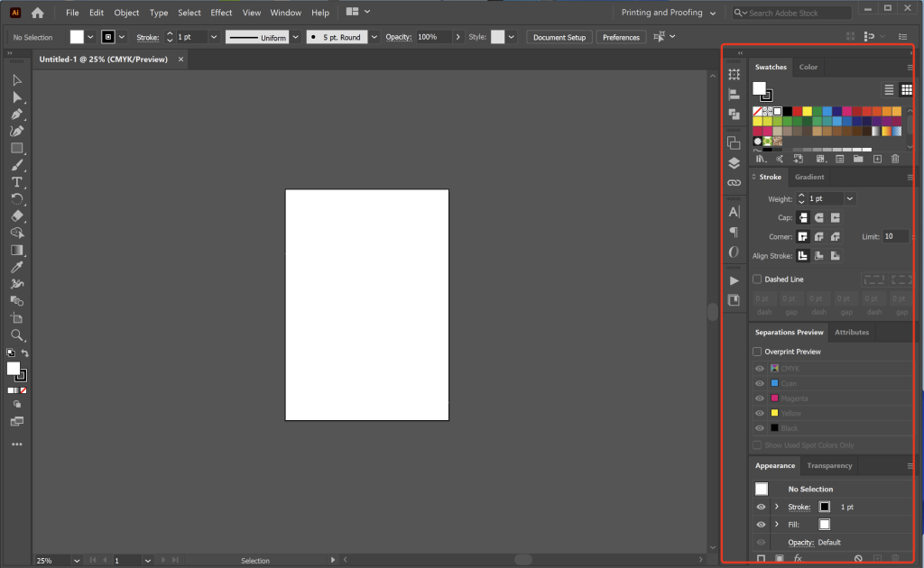Click the Add New Effect fx icon
The width and height of the screenshot is (924, 568).
(x=798, y=559)
